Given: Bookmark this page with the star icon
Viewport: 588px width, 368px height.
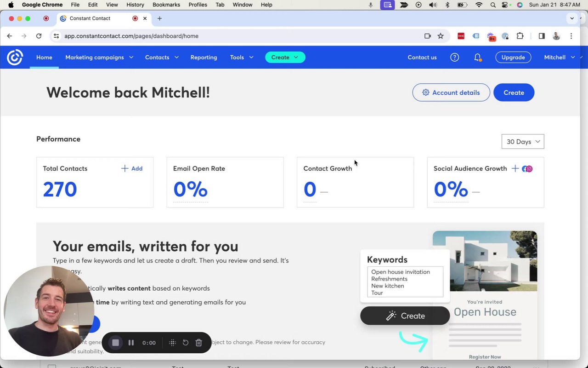Looking at the screenshot, I should click(441, 36).
